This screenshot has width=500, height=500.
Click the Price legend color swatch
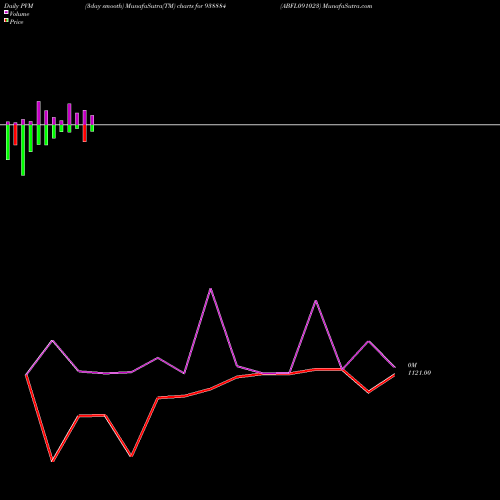(x=6, y=20)
